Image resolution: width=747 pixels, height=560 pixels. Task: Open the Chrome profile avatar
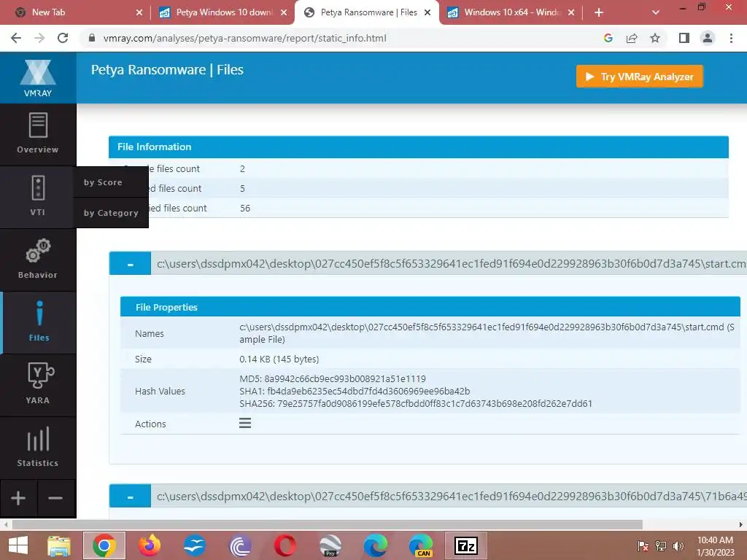coord(708,38)
